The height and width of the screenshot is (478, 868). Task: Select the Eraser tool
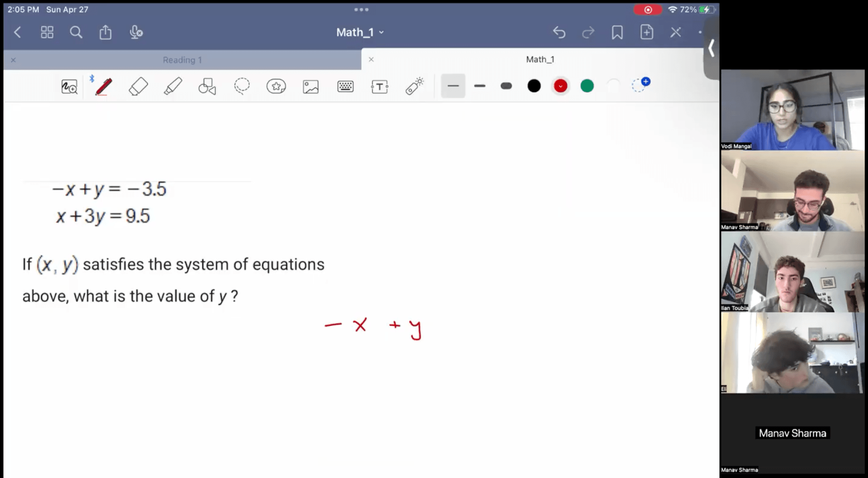138,86
